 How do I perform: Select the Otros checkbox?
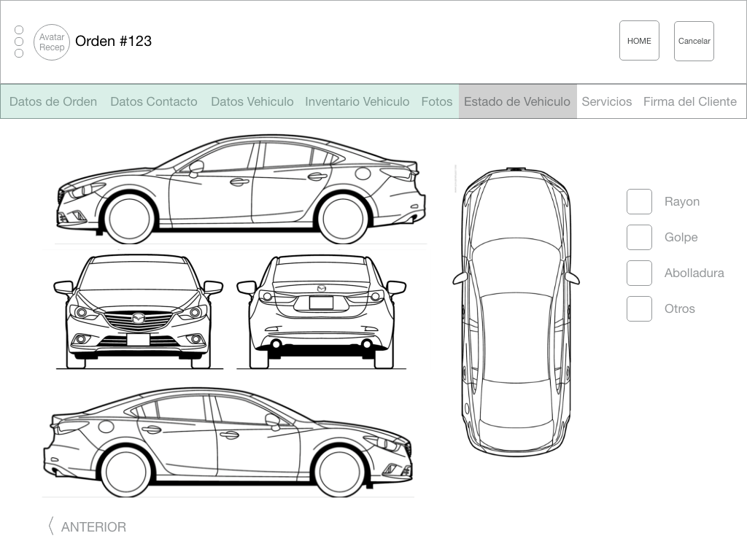[639, 309]
